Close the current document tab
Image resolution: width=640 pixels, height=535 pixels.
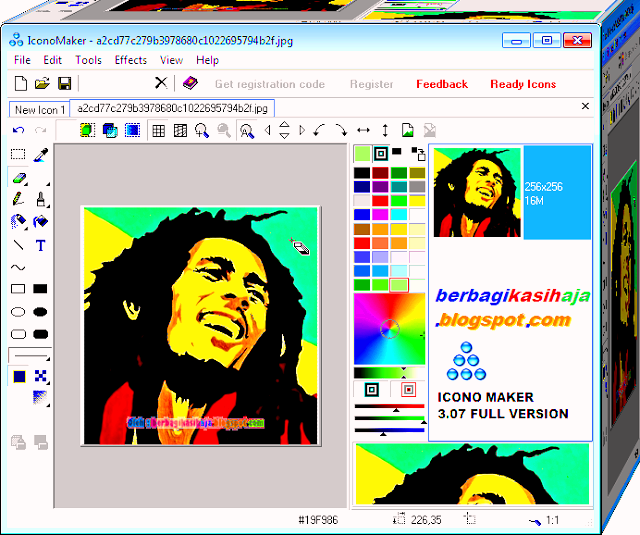(585, 106)
